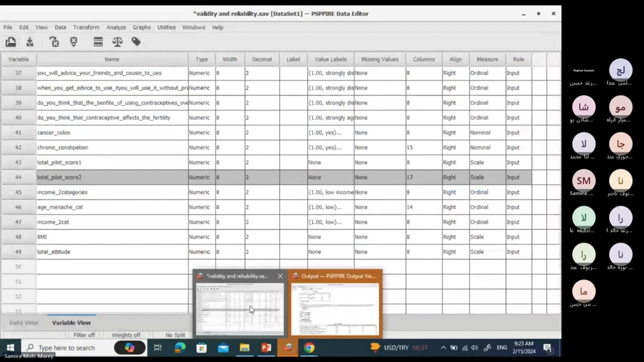Click the Value labels tag icon

point(136,42)
